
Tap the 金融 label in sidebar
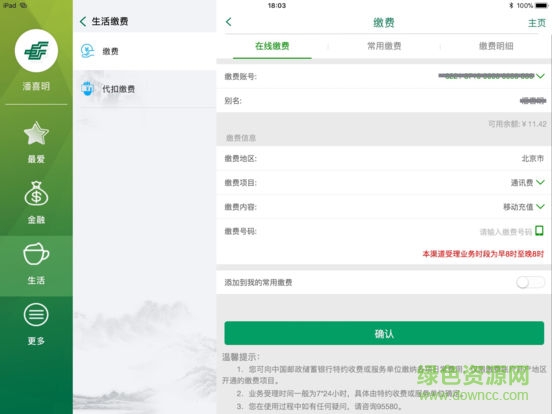click(36, 220)
